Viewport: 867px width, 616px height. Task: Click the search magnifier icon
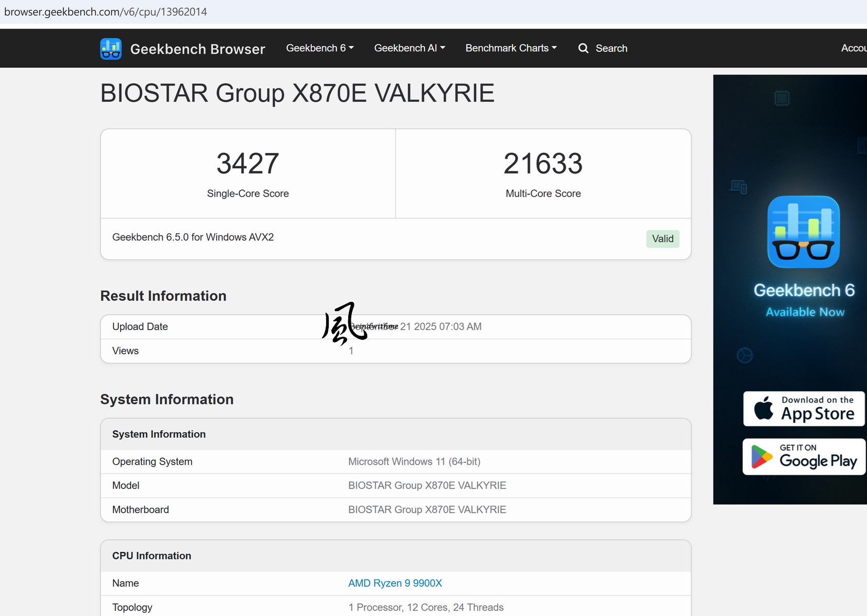583,48
